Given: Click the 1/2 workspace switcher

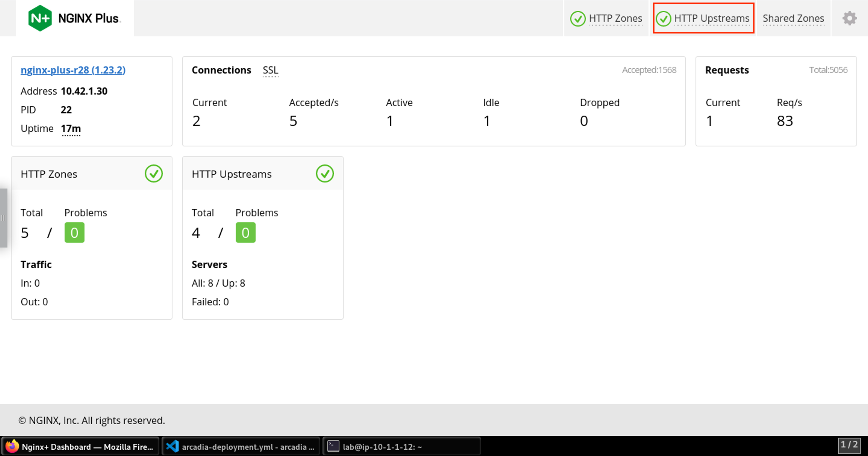Looking at the screenshot, I should tap(849, 445).
